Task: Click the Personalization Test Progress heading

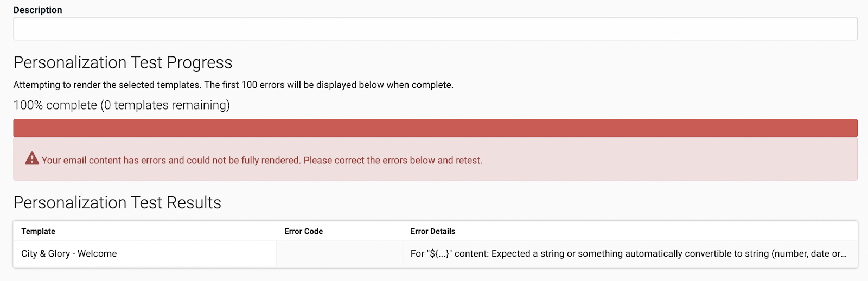Action: pyautogui.click(x=123, y=63)
